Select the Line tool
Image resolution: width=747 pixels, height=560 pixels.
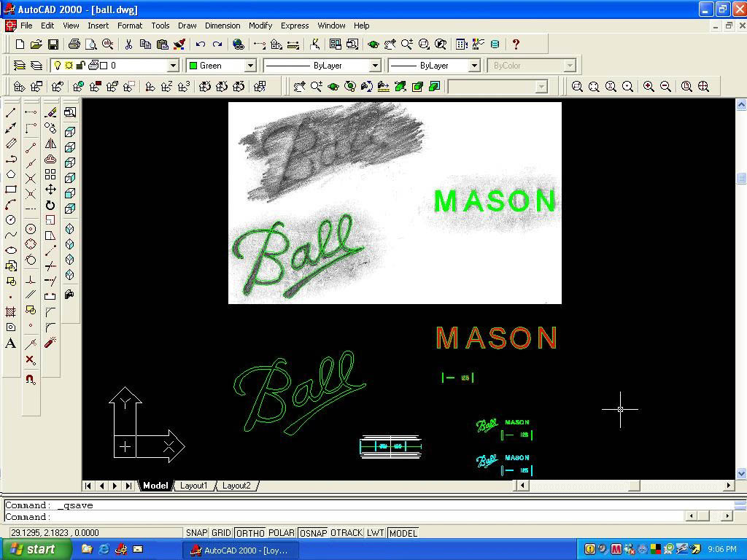pos(9,112)
